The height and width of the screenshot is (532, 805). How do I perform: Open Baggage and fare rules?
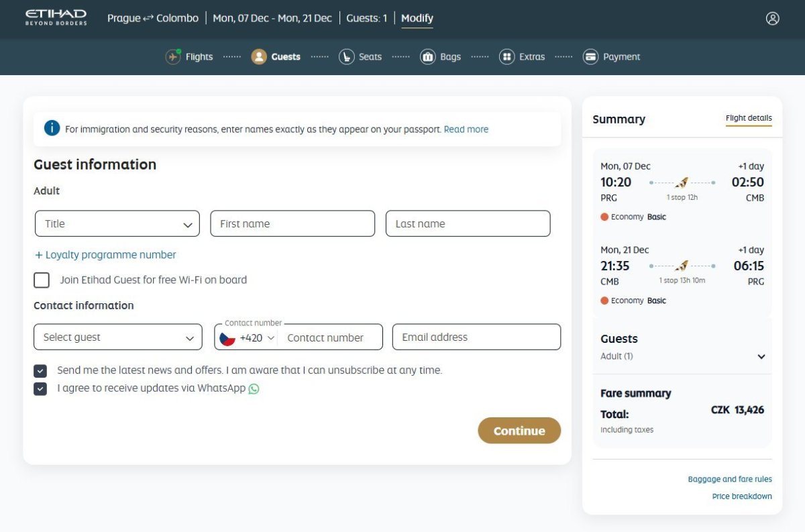pyautogui.click(x=730, y=479)
